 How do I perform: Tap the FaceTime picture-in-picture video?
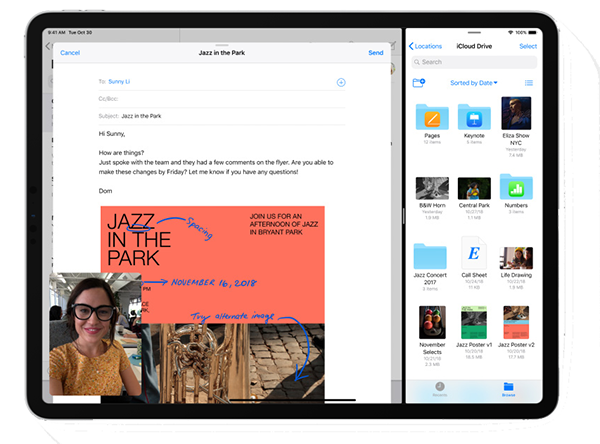[95, 334]
